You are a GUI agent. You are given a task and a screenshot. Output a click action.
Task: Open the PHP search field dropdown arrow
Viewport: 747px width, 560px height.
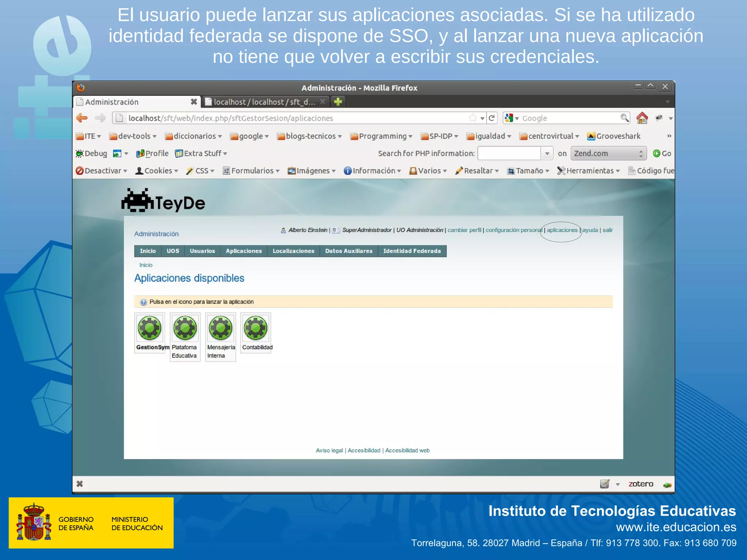click(x=547, y=153)
